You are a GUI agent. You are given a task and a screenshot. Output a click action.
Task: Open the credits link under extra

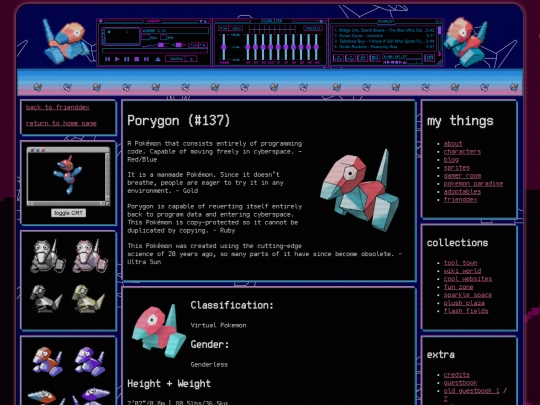point(457,375)
